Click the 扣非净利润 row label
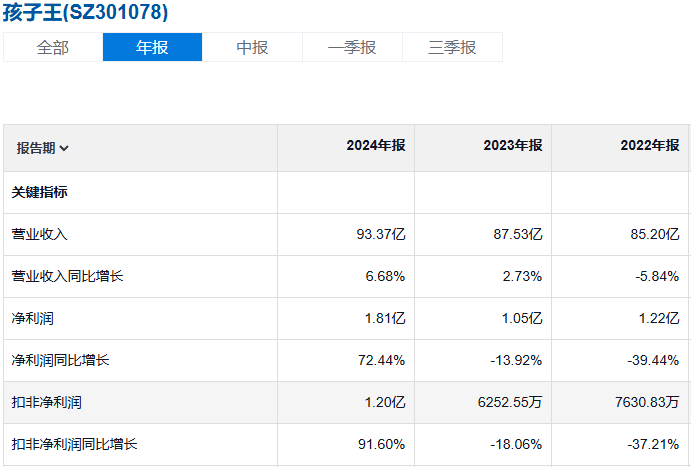Screen dimensions: 691x467 tap(47, 402)
